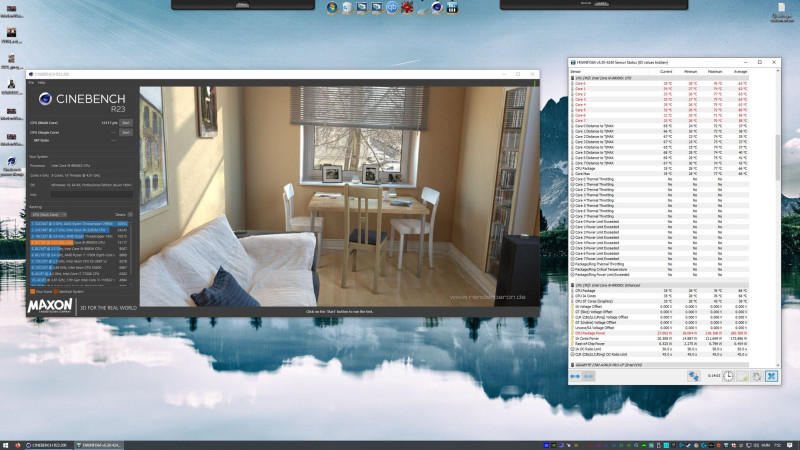Select the orange Core i9-9900KS ranking row

pyautogui.click(x=79, y=242)
